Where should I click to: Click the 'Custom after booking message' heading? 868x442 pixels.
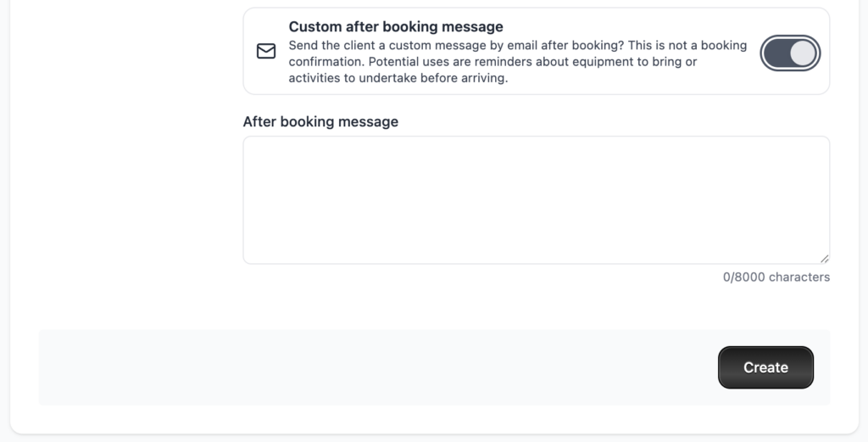click(396, 26)
